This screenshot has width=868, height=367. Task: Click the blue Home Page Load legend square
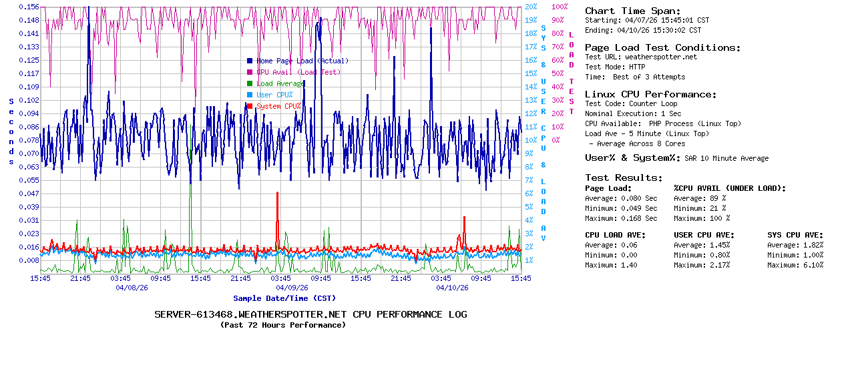tap(250, 61)
